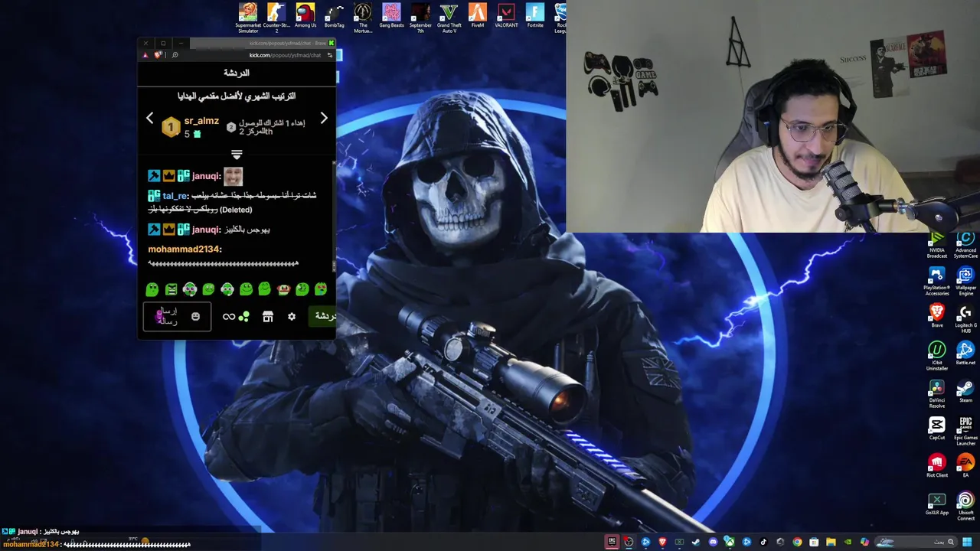Viewport: 980px width, 551px height.
Task: Open the FiveM desktop icon
Action: 478,15
